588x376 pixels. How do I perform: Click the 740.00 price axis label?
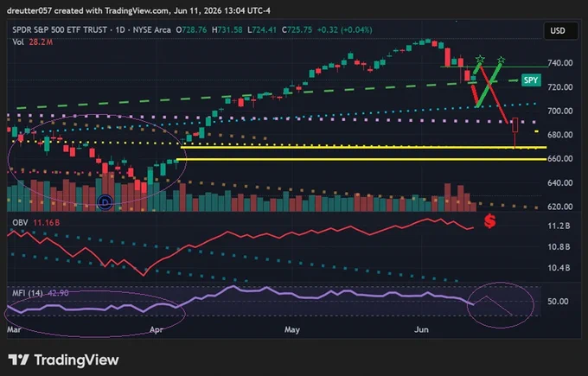560,63
